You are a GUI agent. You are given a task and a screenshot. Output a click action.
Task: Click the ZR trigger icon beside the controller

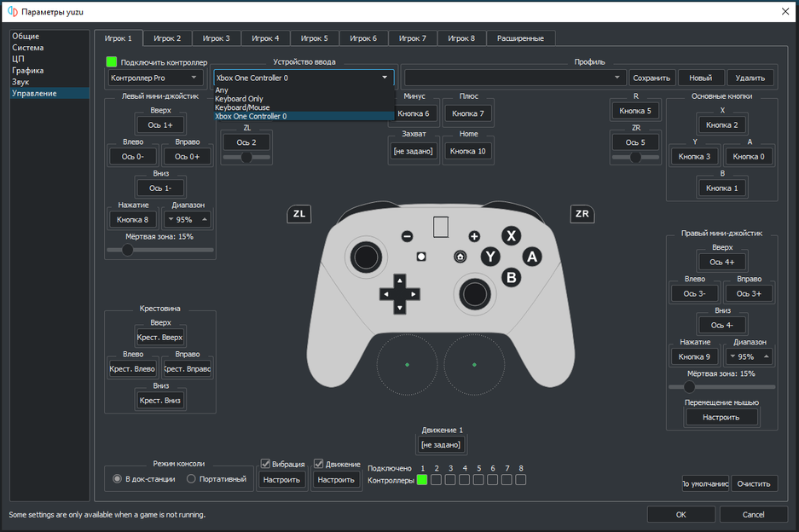pyautogui.click(x=582, y=214)
